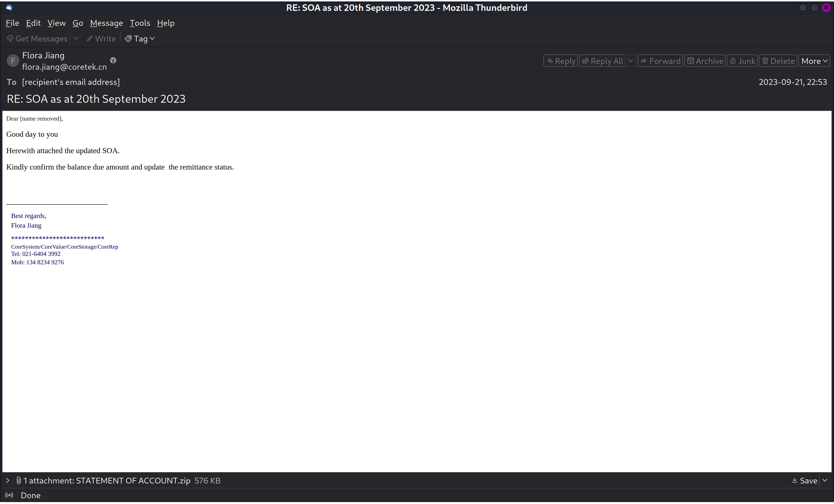Save the attachment with Save button
This screenshot has width=834, height=504.
805,480
